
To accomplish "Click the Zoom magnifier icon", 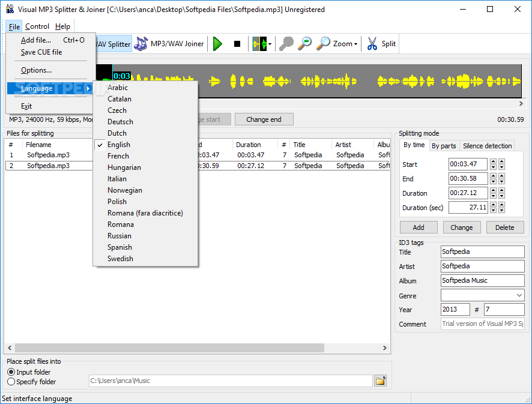I will [323, 44].
